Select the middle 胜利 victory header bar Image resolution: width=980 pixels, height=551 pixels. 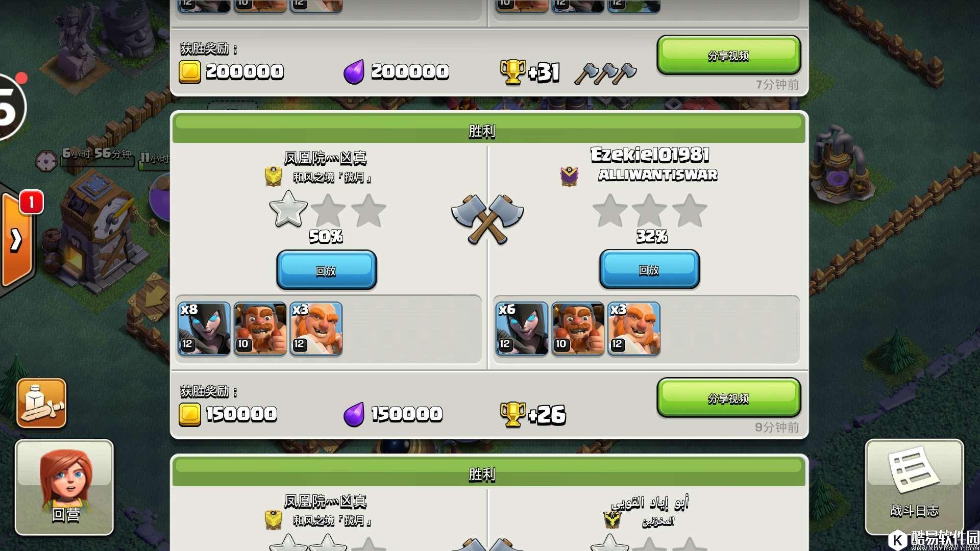[x=489, y=129]
